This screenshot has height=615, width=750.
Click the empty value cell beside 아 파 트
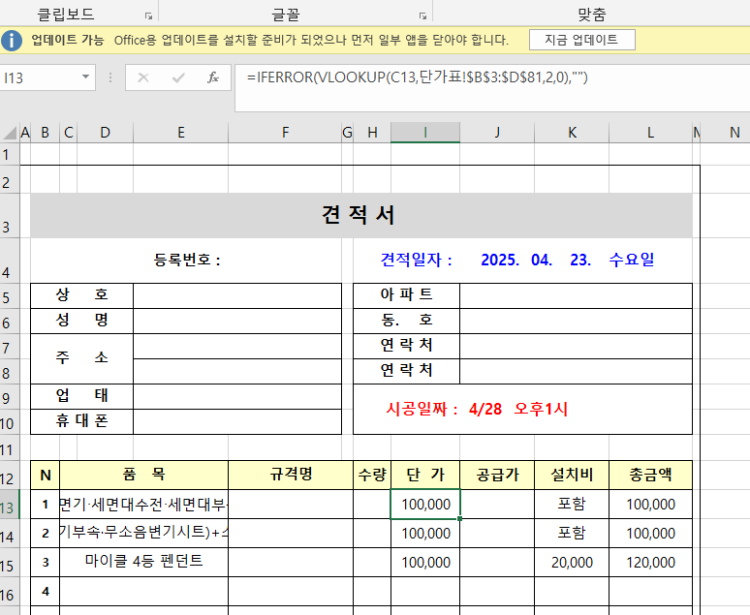(576, 296)
